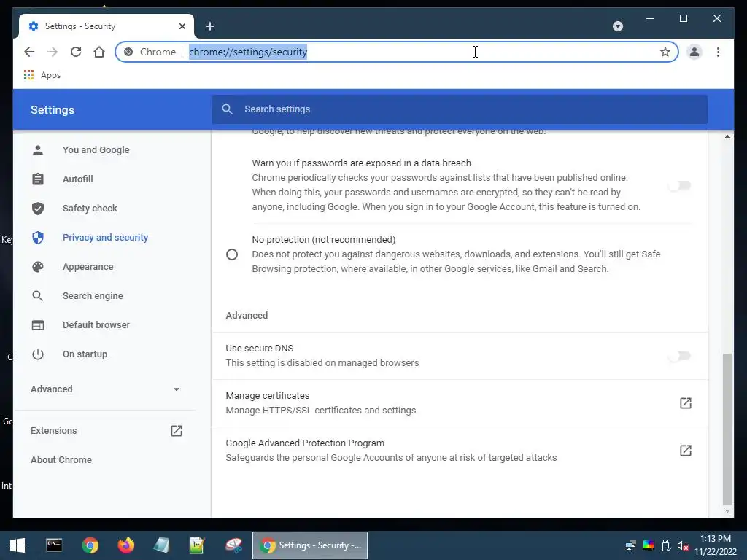This screenshot has height=560, width=747.
Task: Click the scrollbar down arrow
Action: coord(727,511)
